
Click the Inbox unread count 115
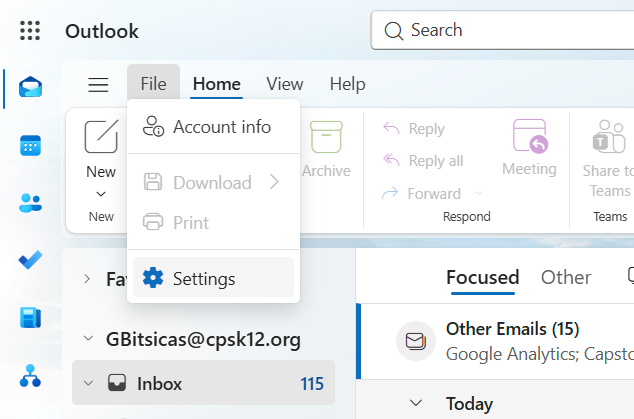point(312,383)
